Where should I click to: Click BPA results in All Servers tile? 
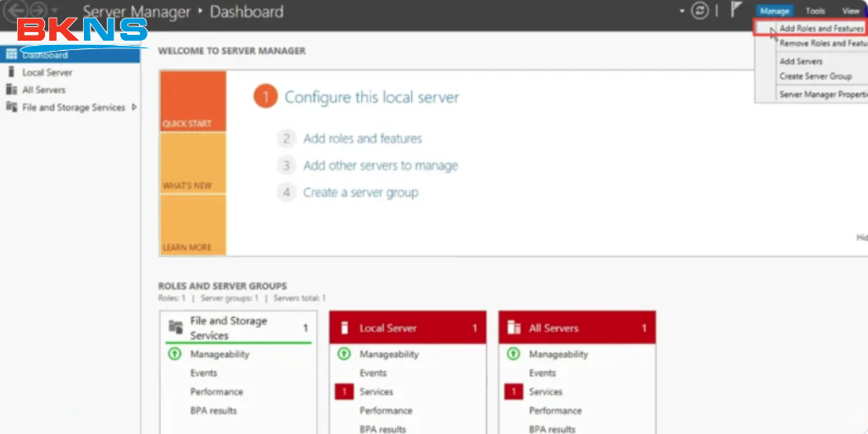pos(553,429)
